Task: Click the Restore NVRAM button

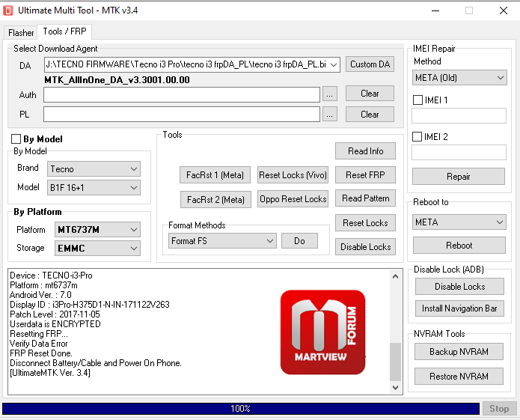Action: click(459, 377)
